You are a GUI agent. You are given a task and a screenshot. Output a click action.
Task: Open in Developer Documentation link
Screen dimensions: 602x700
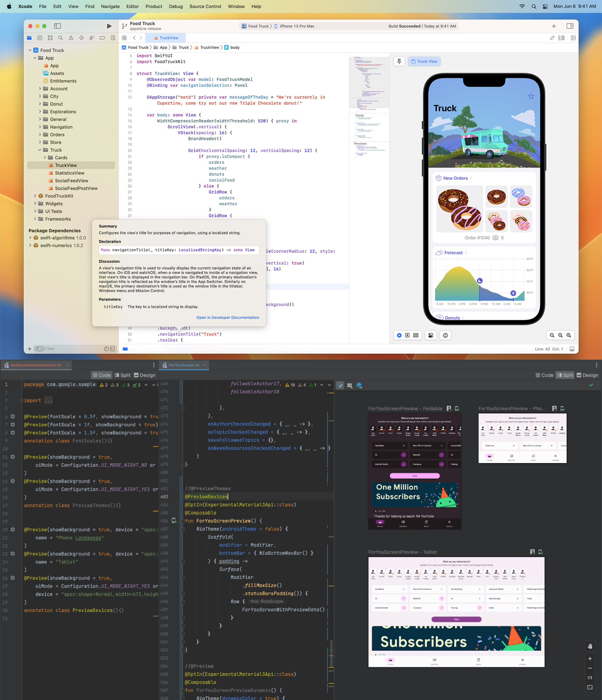pos(228,317)
